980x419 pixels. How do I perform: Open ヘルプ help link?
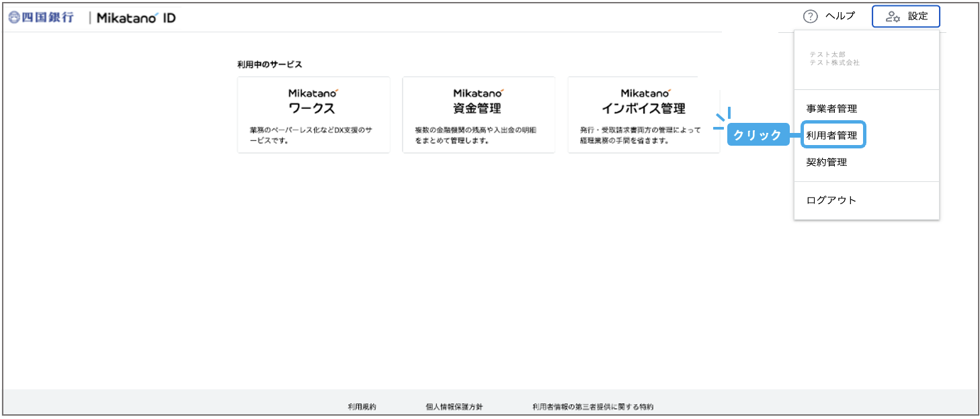[x=840, y=17]
